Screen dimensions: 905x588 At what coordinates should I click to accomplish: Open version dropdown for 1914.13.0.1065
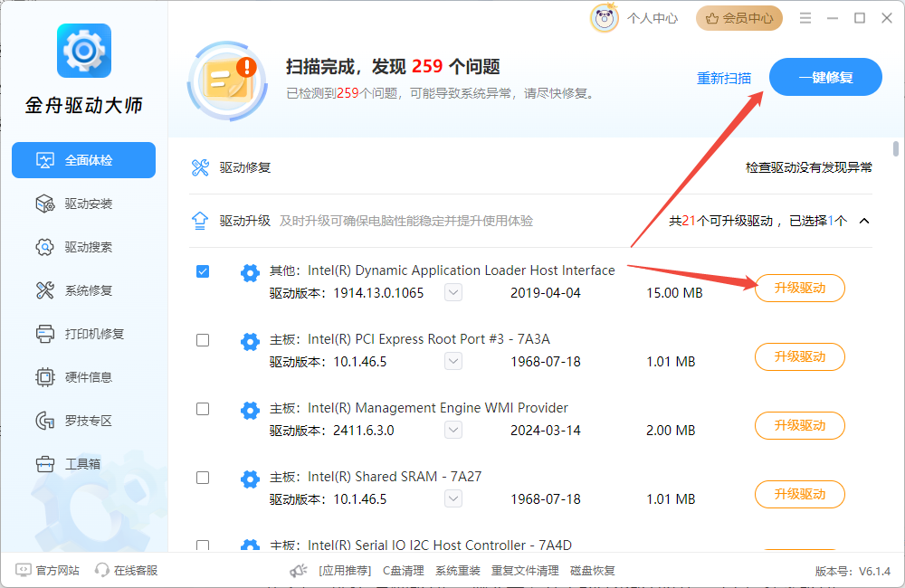(453, 292)
